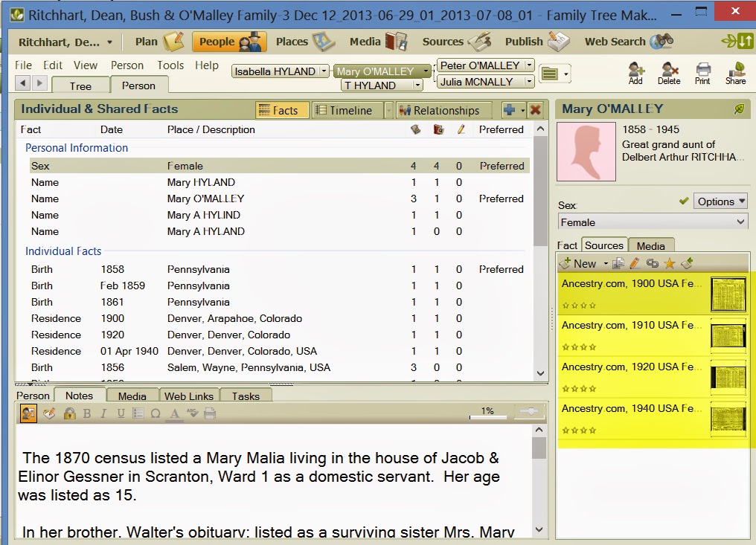Screen dimensions: 756x545
Task: Click the rate citation star icon
Action: 669,263
